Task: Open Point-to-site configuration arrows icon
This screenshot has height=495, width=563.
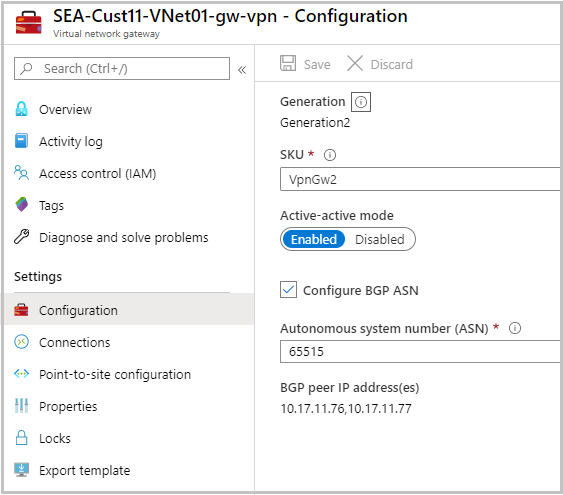Action: (x=22, y=374)
